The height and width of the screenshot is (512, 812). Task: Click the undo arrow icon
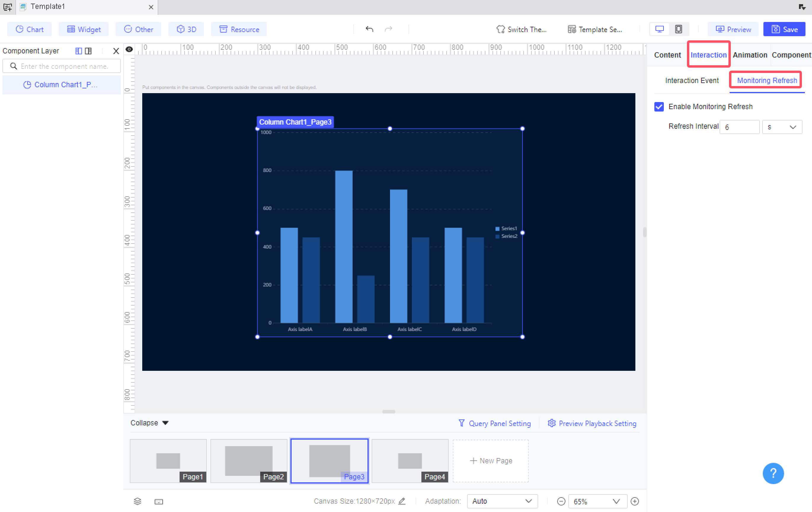369,29
